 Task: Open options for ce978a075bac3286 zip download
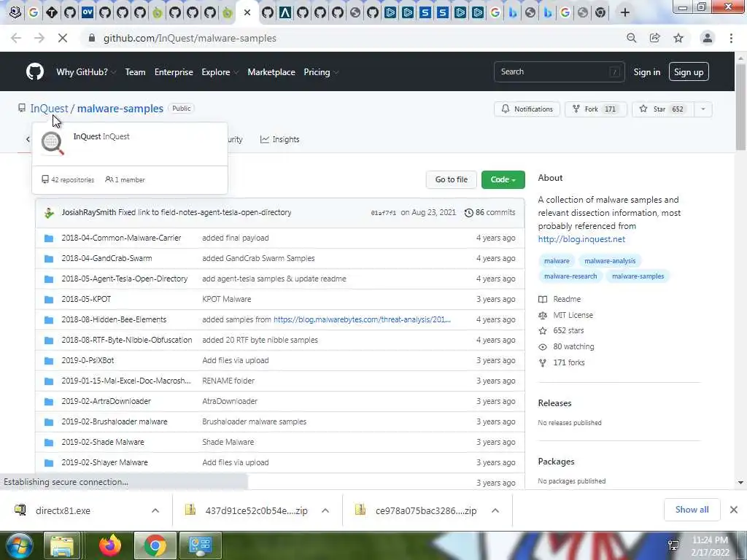(x=495, y=510)
